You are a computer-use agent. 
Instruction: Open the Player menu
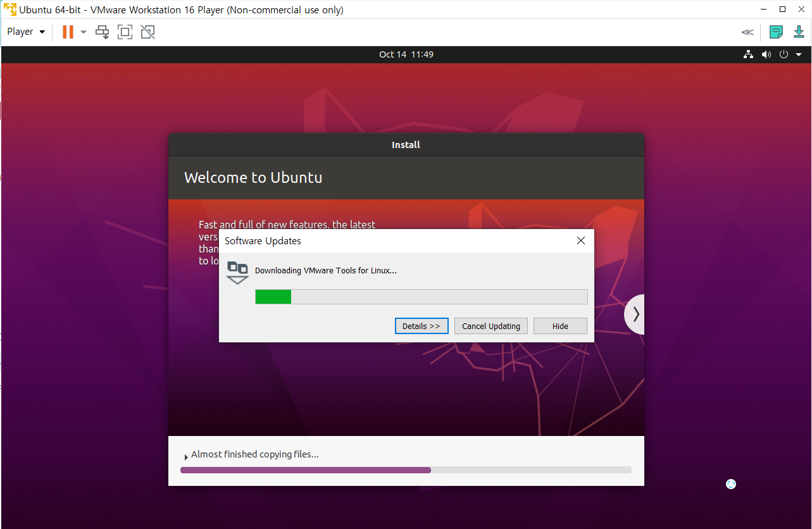(26, 32)
